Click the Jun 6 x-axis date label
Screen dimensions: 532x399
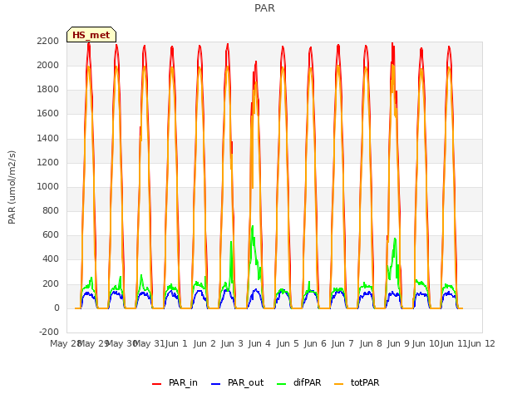(x=315, y=344)
